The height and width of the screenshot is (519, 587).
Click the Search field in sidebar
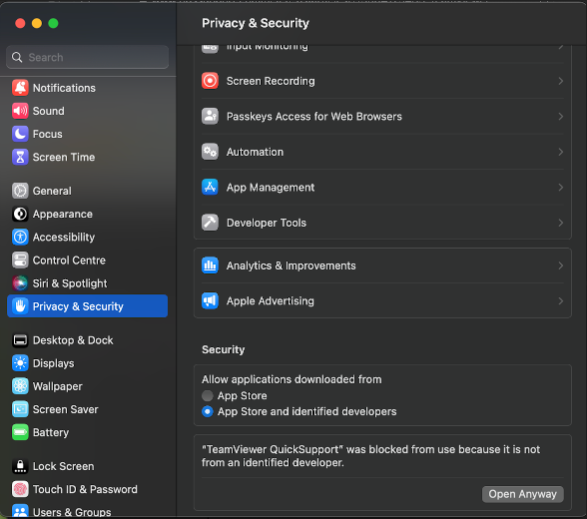[87, 57]
